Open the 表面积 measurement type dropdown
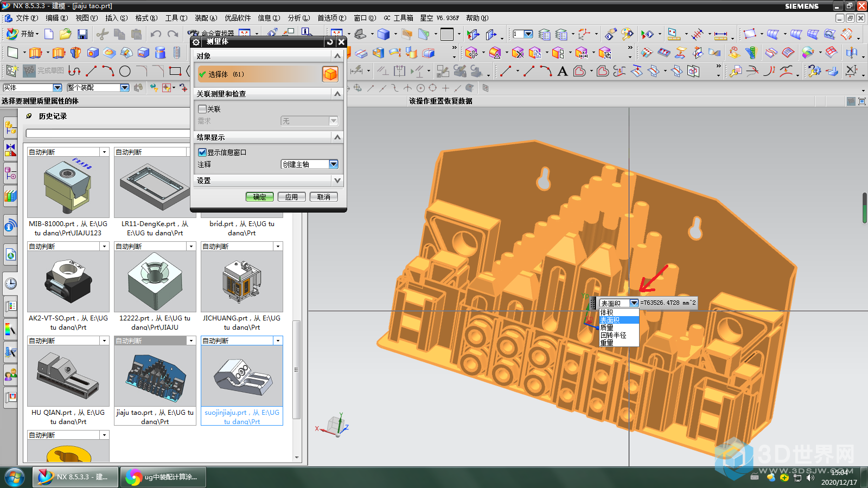Viewport: 868px width, 488px height. pos(634,303)
